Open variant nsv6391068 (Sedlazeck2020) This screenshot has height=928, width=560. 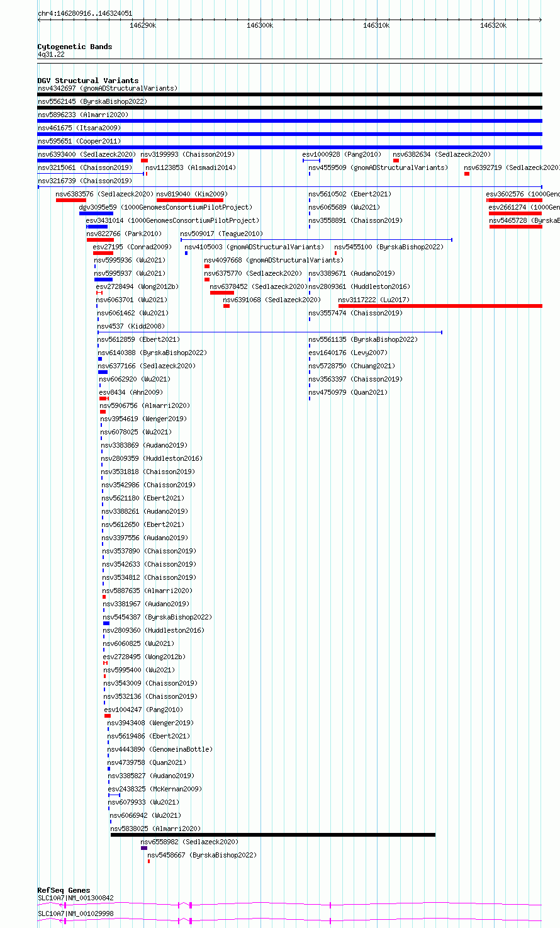tap(272, 300)
